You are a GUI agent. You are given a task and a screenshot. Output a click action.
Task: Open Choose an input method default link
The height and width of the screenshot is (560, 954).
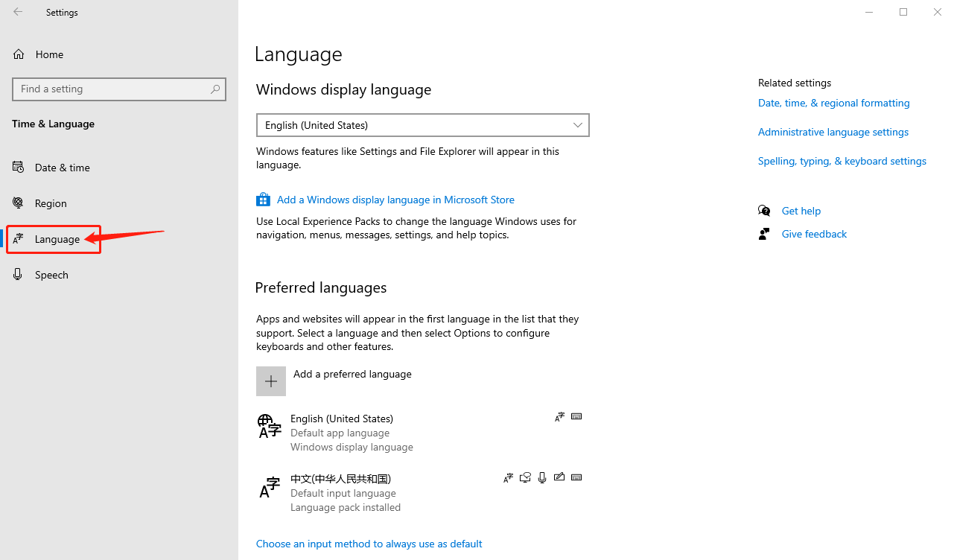tap(369, 544)
